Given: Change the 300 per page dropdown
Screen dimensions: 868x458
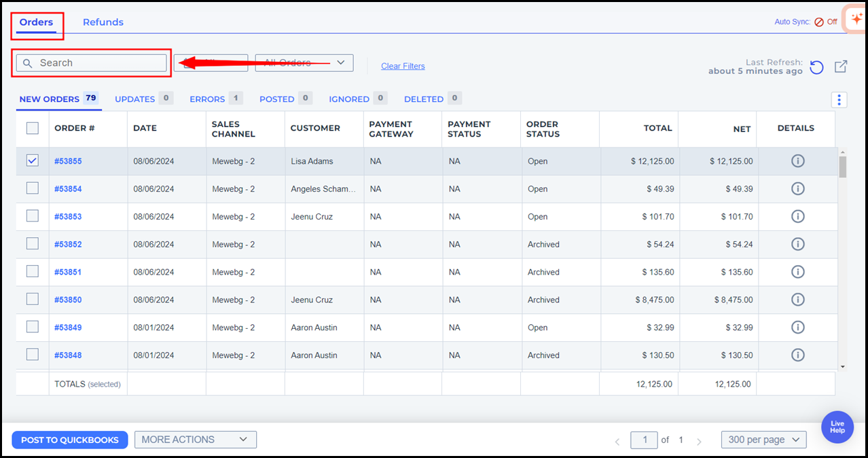Looking at the screenshot, I should click(763, 440).
